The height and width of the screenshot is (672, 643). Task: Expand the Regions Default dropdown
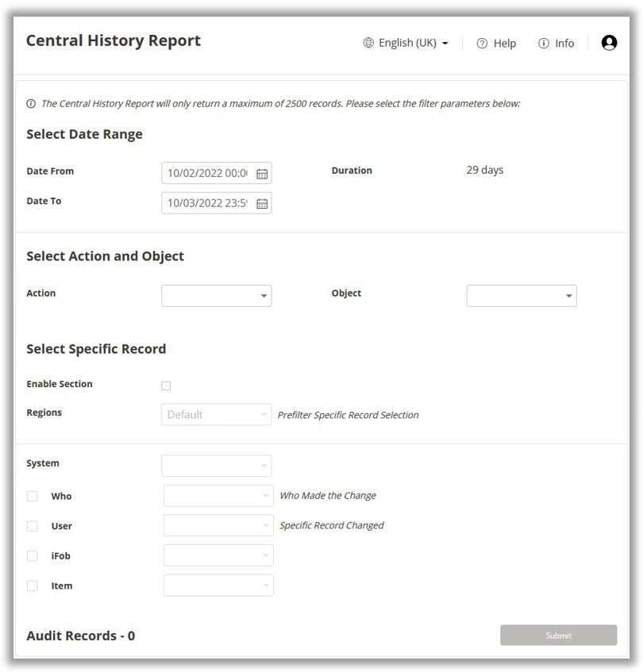pyautogui.click(x=217, y=414)
